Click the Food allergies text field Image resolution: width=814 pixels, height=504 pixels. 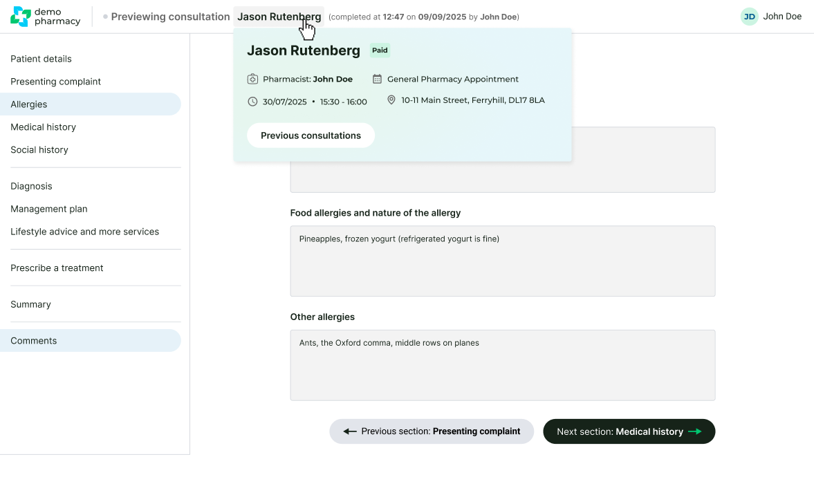point(502,261)
